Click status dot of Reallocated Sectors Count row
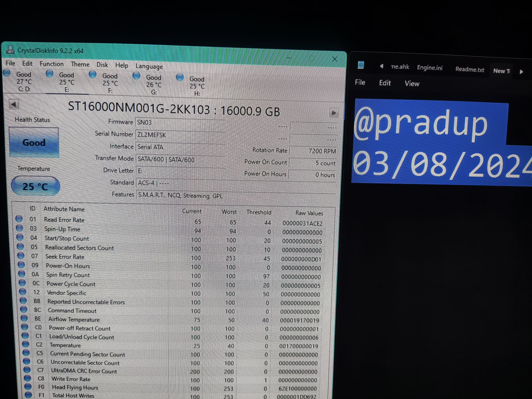 tap(20, 246)
